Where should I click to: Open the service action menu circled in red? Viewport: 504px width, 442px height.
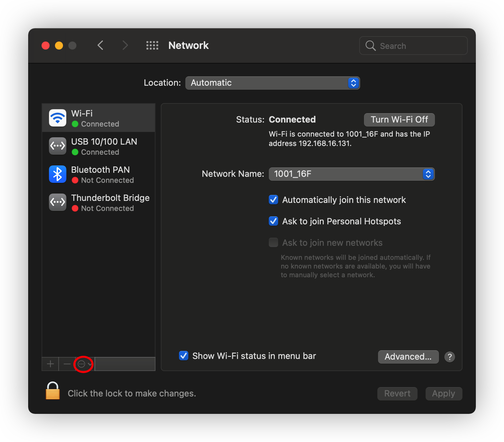pos(84,364)
